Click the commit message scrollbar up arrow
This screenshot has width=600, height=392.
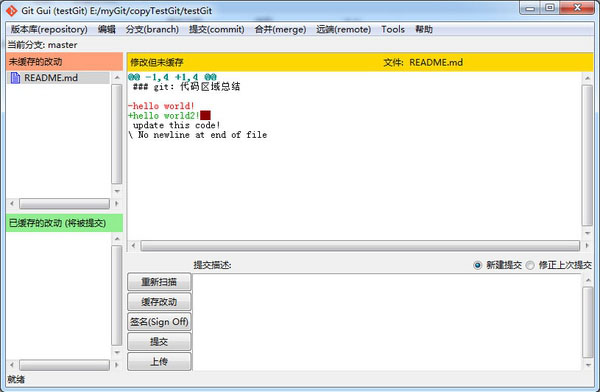pyautogui.click(x=588, y=280)
